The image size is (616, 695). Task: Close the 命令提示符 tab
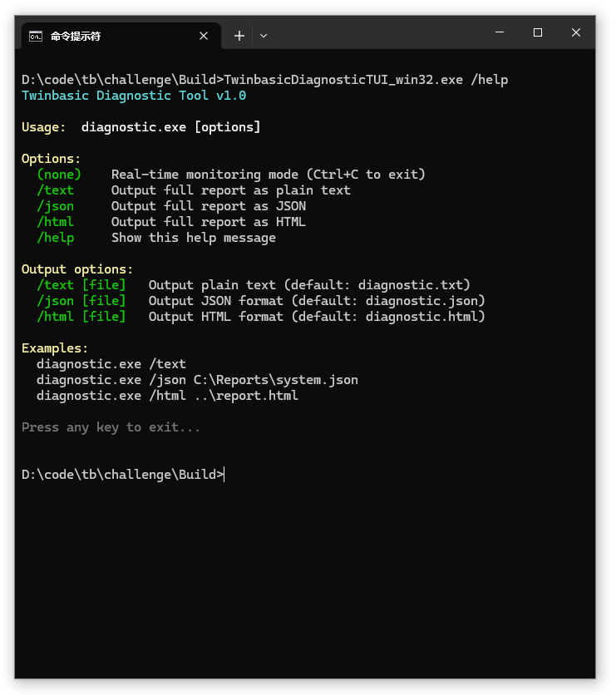tap(204, 36)
